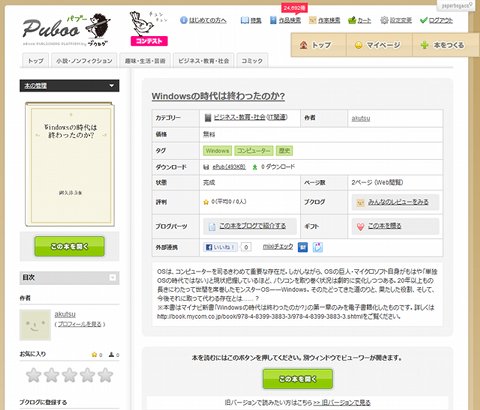Select the 趣味・生活・芸術 tab
480x410 pixels.
[x=145, y=61]
